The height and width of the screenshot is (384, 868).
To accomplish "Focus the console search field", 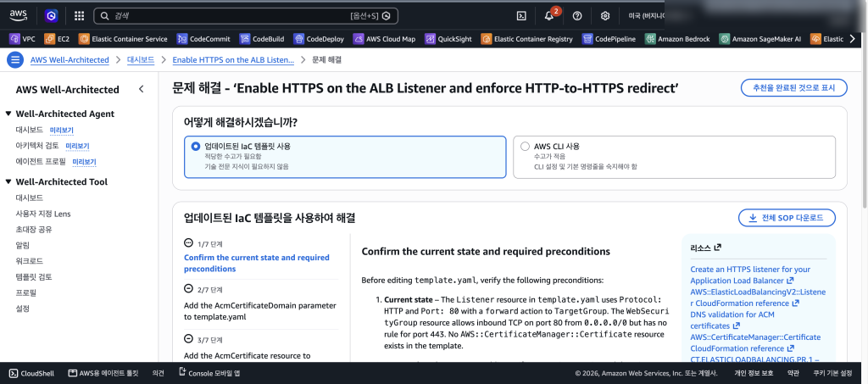I will (x=246, y=16).
